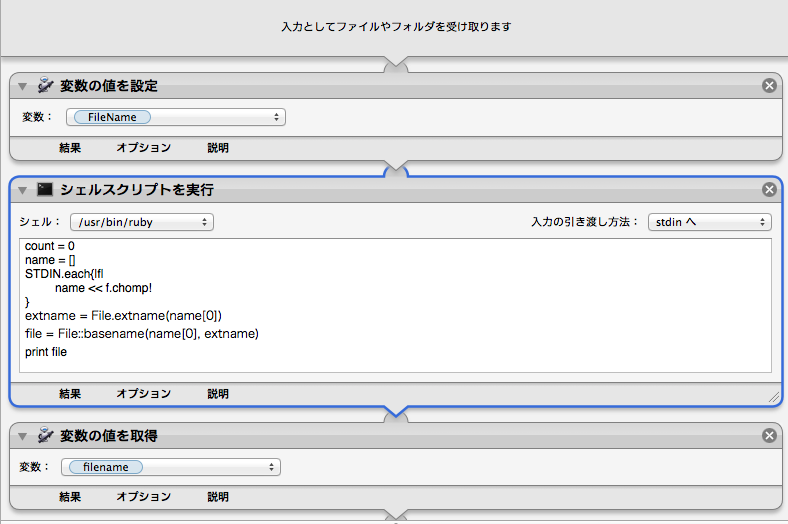The height and width of the screenshot is (524, 788).
Task: Open the FileName variable dropdown
Action: [x=176, y=117]
